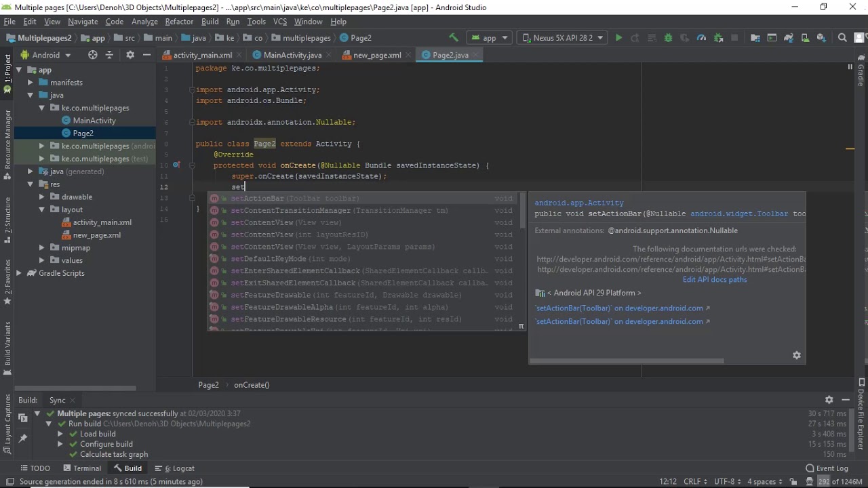Collapse the app module tree node
The image size is (868, 488).
(19, 70)
